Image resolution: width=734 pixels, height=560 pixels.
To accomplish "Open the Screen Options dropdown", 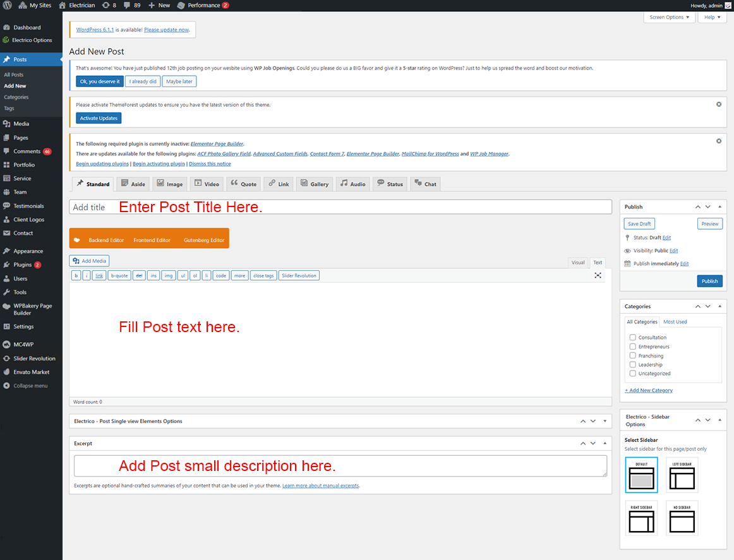I will pyautogui.click(x=670, y=17).
